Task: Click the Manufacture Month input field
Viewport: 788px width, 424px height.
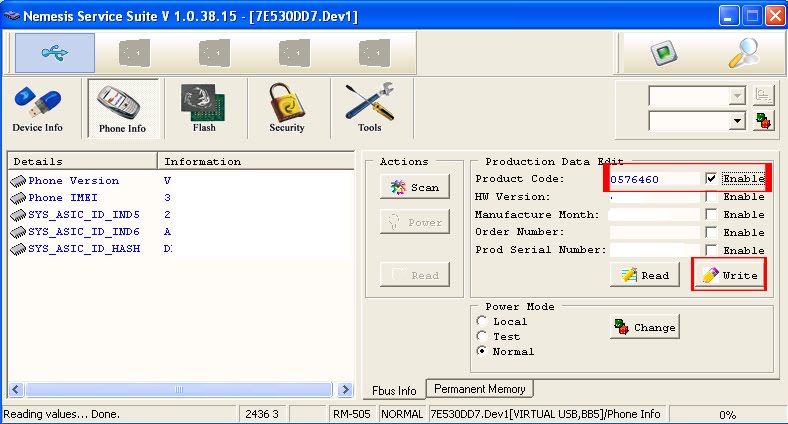Action: click(654, 215)
